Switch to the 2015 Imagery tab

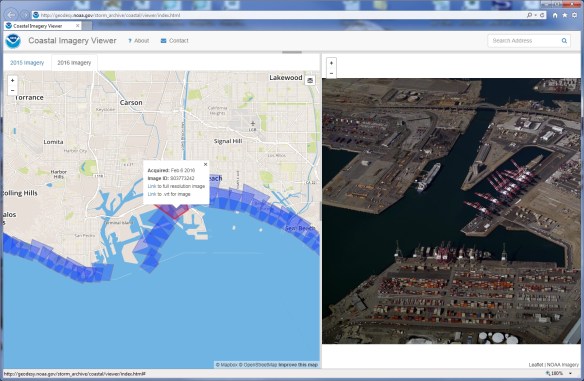coord(27,63)
